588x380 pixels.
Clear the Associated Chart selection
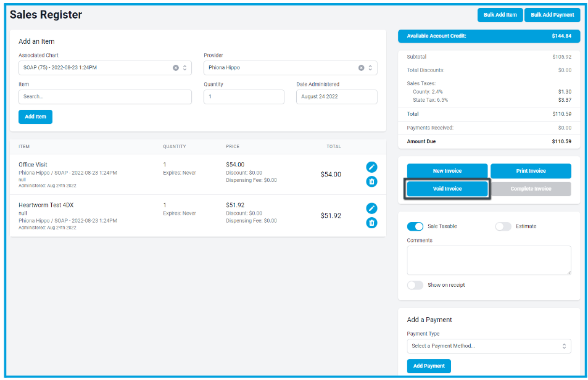pos(175,68)
